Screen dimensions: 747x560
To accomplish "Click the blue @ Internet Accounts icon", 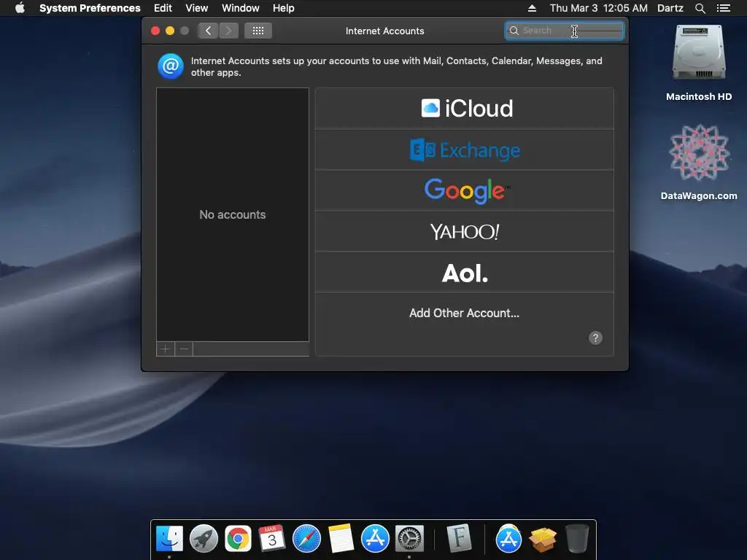I will pos(171,66).
